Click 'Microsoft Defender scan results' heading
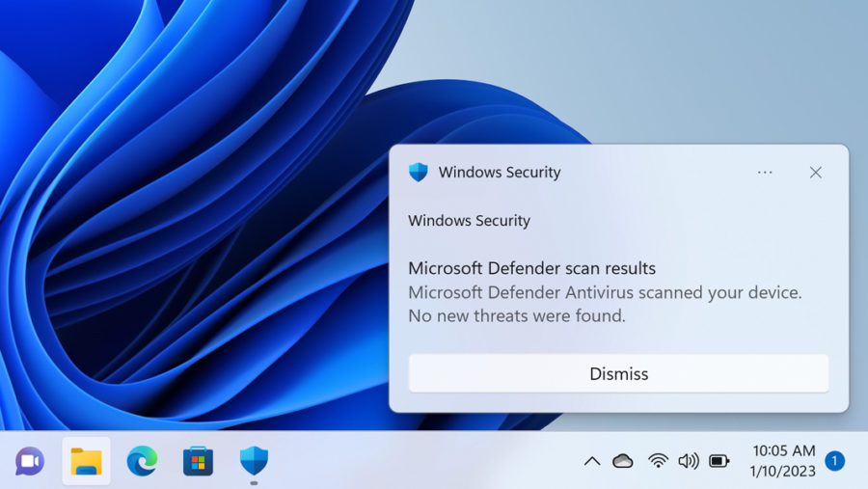Screen dimensions: 868x489 [x=531, y=268]
